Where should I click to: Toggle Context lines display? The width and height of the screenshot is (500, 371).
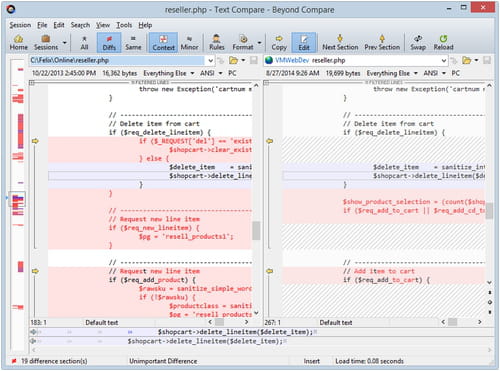click(163, 43)
